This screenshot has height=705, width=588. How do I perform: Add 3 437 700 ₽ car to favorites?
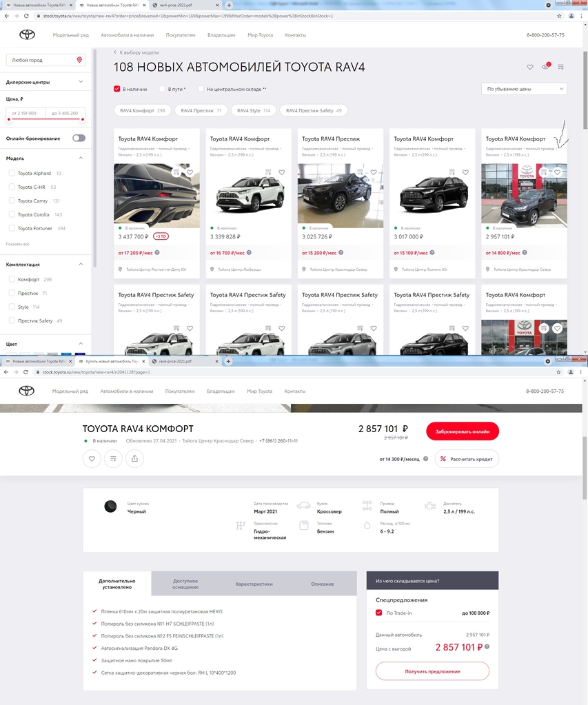pyautogui.click(x=190, y=172)
